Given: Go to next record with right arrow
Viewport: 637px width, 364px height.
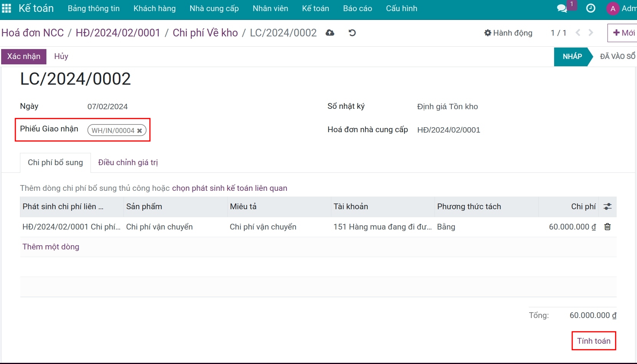Looking at the screenshot, I should coord(590,33).
